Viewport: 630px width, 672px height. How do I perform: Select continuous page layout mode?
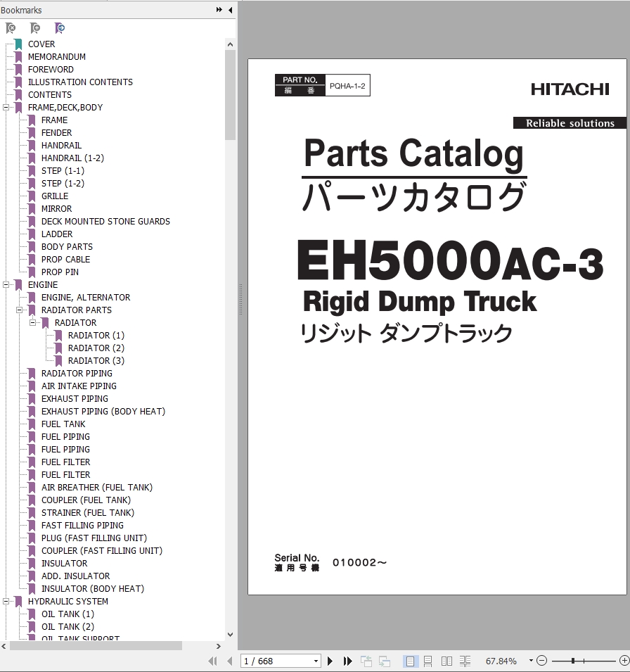point(428,661)
